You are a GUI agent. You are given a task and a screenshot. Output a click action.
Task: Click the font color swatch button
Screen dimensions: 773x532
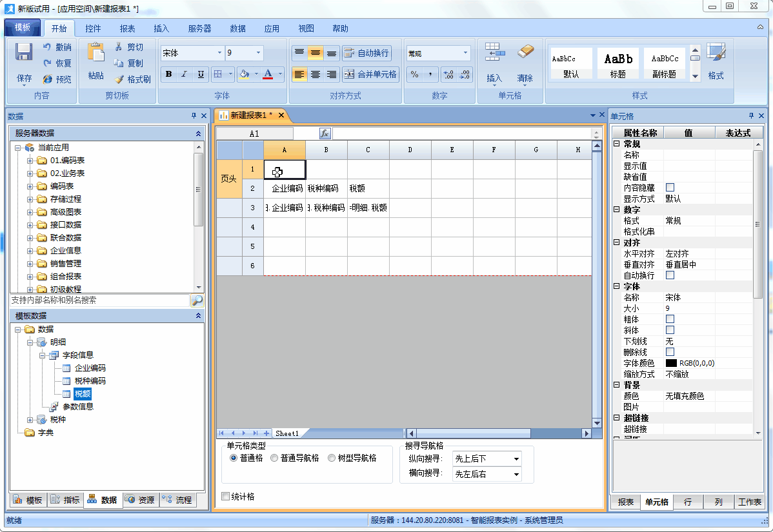click(x=268, y=74)
